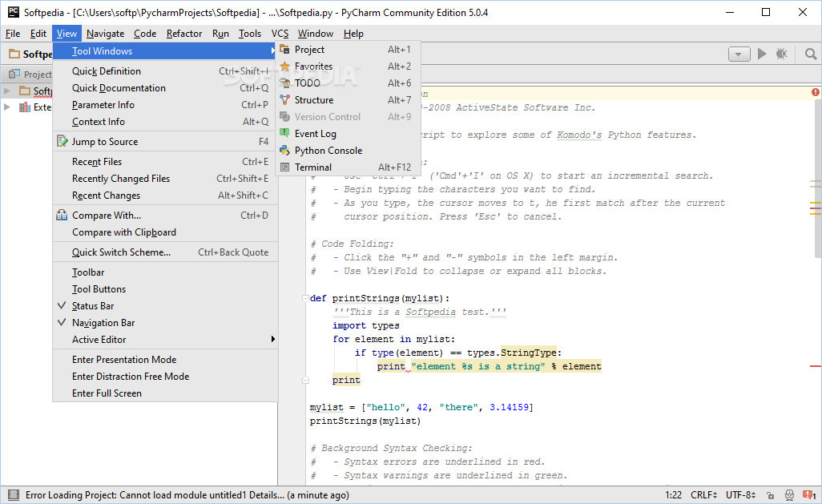822x504 pixels.
Task: Choose Enter Distraction Free Mode
Action: [165, 376]
